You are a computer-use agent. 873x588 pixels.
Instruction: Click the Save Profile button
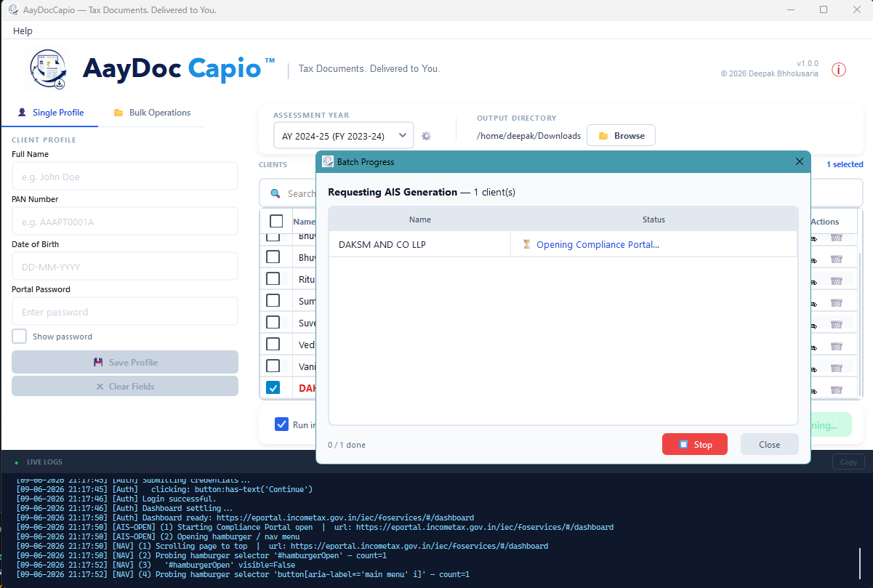point(125,362)
